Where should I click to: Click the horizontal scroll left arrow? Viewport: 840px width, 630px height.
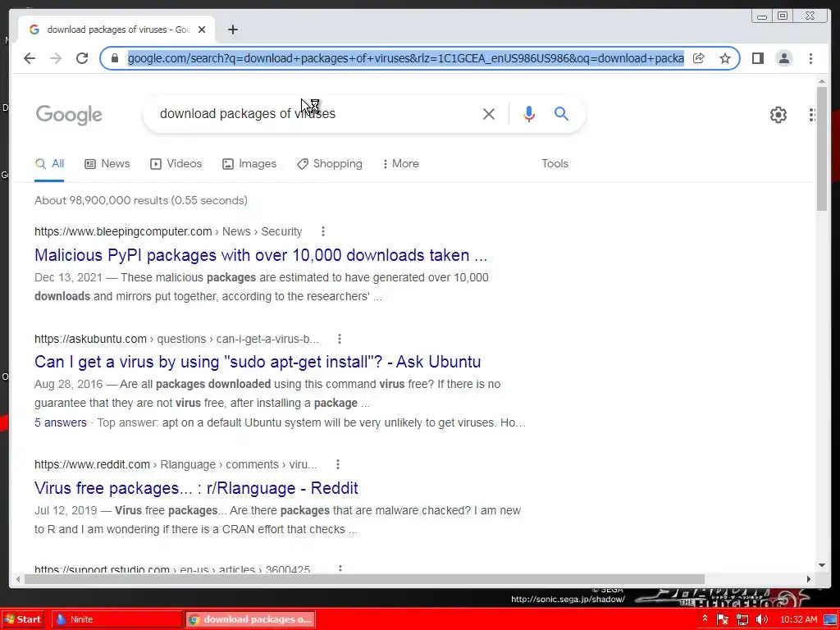(18, 579)
